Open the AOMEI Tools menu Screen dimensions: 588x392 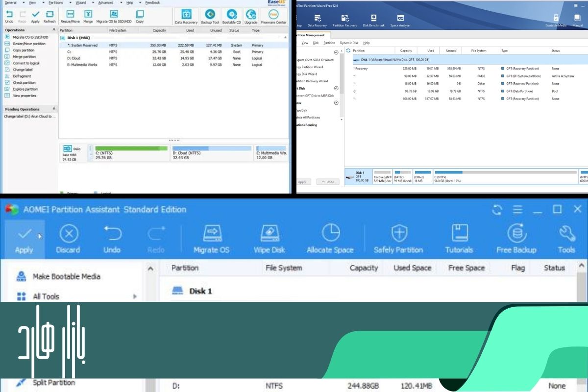tap(566, 240)
